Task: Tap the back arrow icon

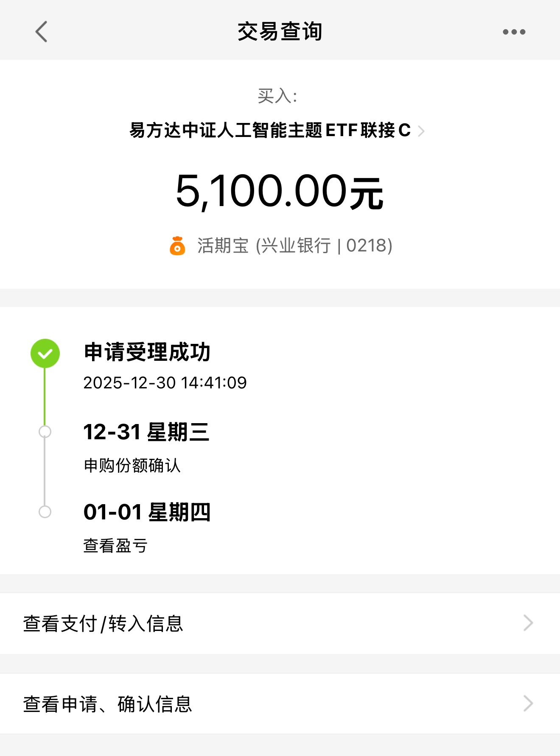Action: pyautogui.click(x=41, y=32)
